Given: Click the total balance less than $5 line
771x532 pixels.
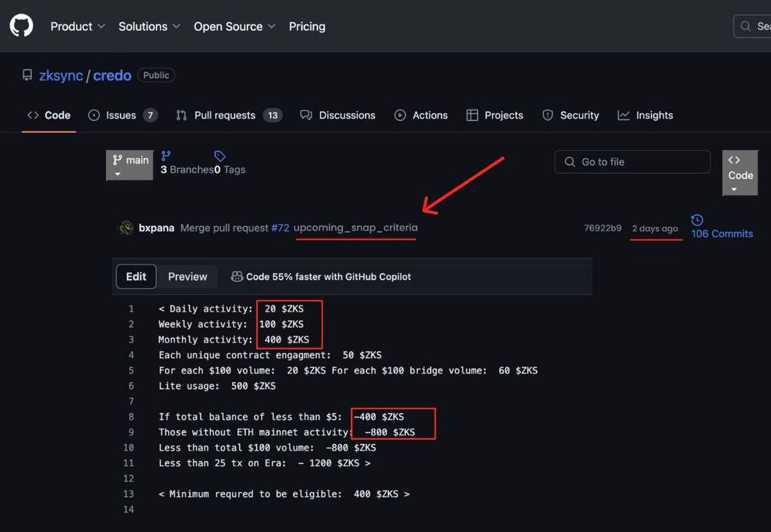Looking at the screenshot, I should click(281, 417).
